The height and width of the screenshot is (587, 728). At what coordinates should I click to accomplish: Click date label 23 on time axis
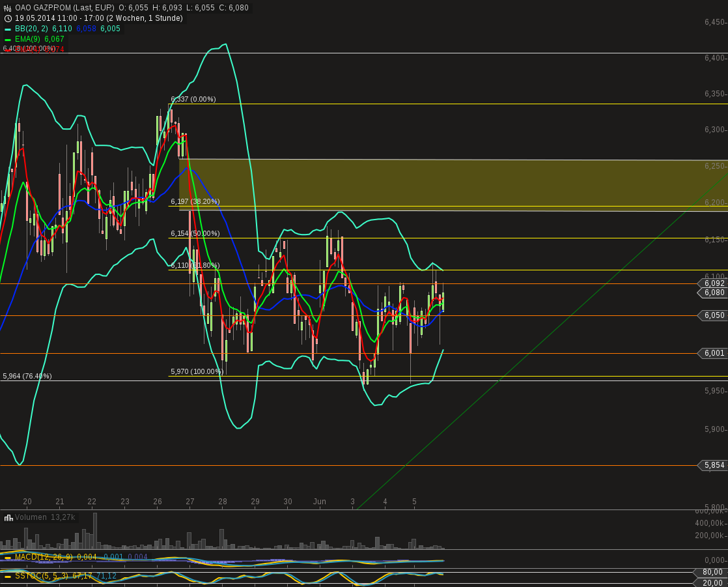(x=125, y=502)
